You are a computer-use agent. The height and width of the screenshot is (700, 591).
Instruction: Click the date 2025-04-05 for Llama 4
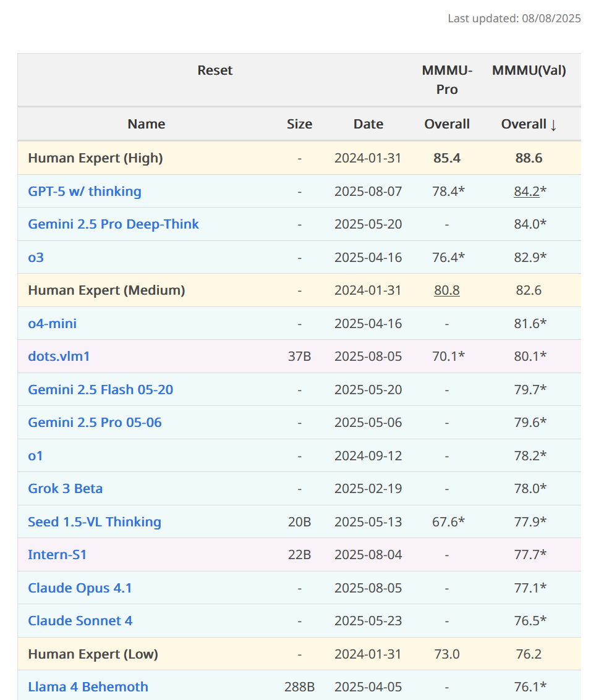click(368, 686)
